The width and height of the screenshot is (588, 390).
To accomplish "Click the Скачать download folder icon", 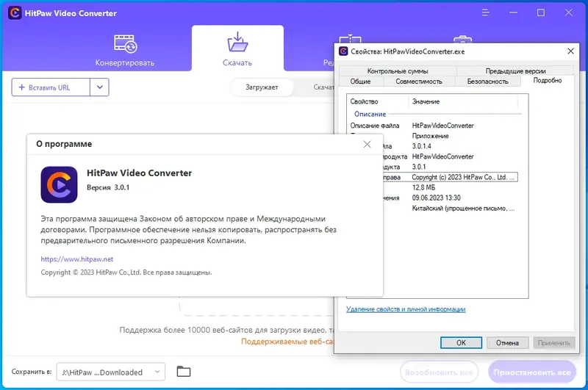I will pyautogui.click(x=237, y=42).
